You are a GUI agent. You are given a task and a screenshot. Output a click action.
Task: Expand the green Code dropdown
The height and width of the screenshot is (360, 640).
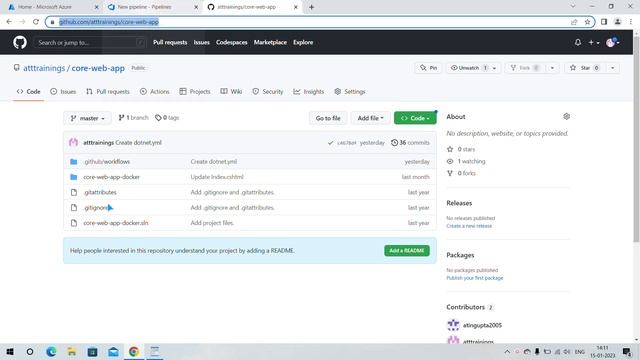(x=415, y=118)
